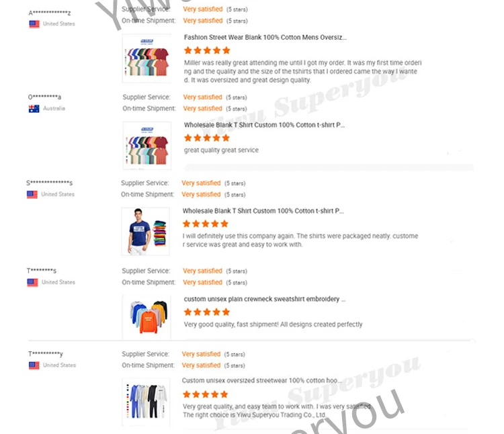
Task: Open Wholesale Blank T Shirt link in Australia review
Action: point(264,125)
